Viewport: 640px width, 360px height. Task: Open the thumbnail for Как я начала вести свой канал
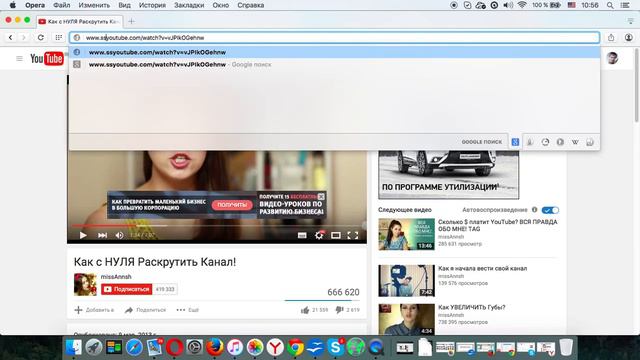[407, 281]
